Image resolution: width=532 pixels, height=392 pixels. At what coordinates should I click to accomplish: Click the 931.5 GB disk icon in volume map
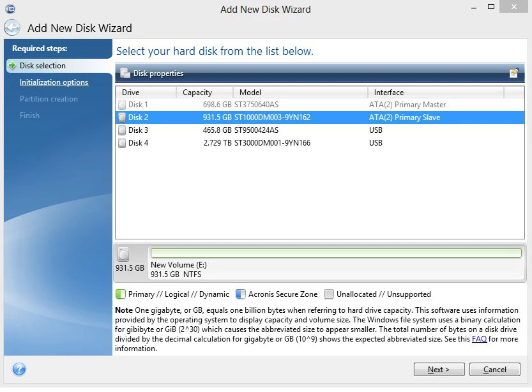[123, 254]
